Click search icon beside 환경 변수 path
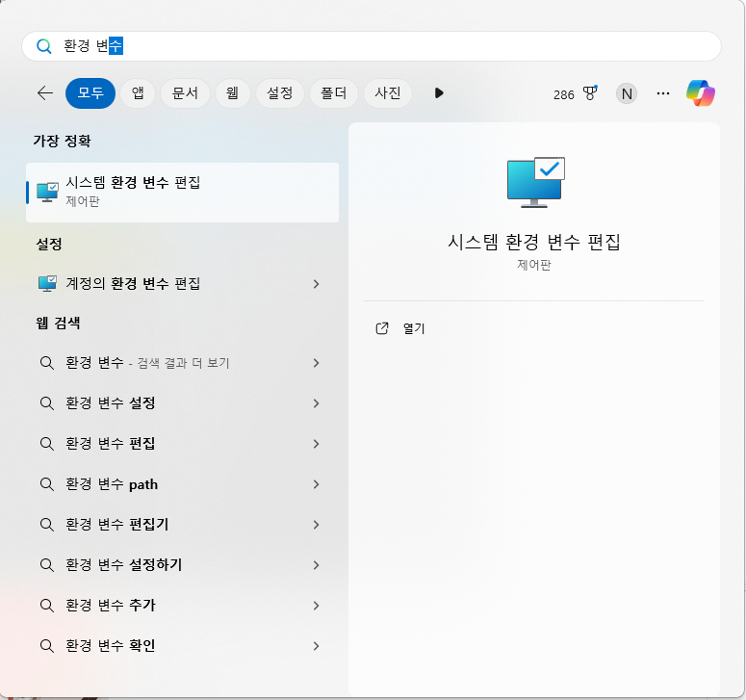Image resolution: width=746 pixels, height=700 pixels. (46, 484)
